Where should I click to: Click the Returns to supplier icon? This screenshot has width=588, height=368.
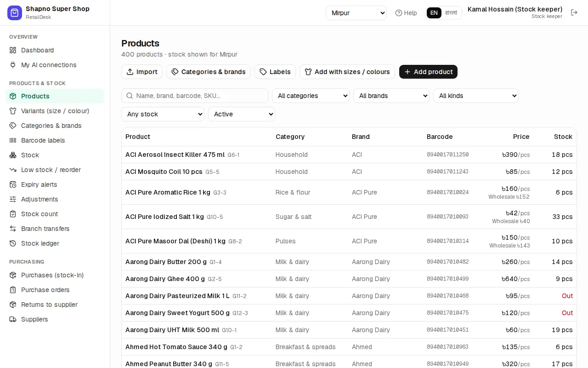[13, 305]
